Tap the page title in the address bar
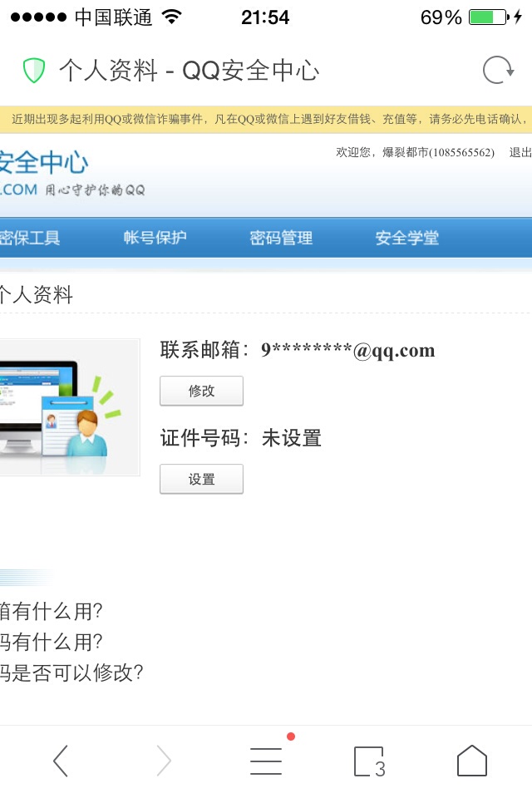 190,70
